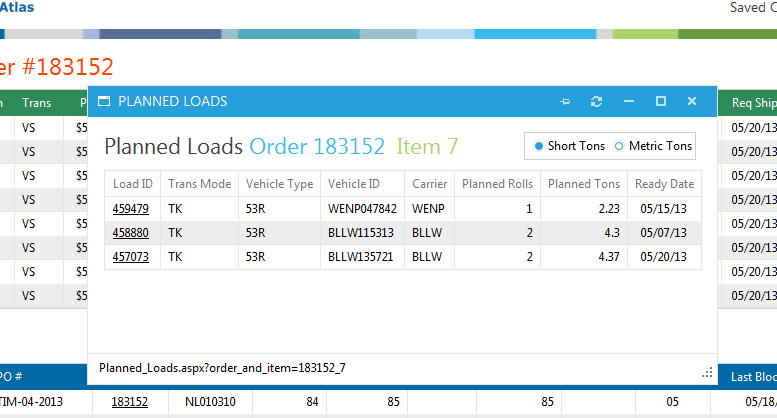
Task: Select Metric Tons radio button
Action: click(x=619, y=146)
